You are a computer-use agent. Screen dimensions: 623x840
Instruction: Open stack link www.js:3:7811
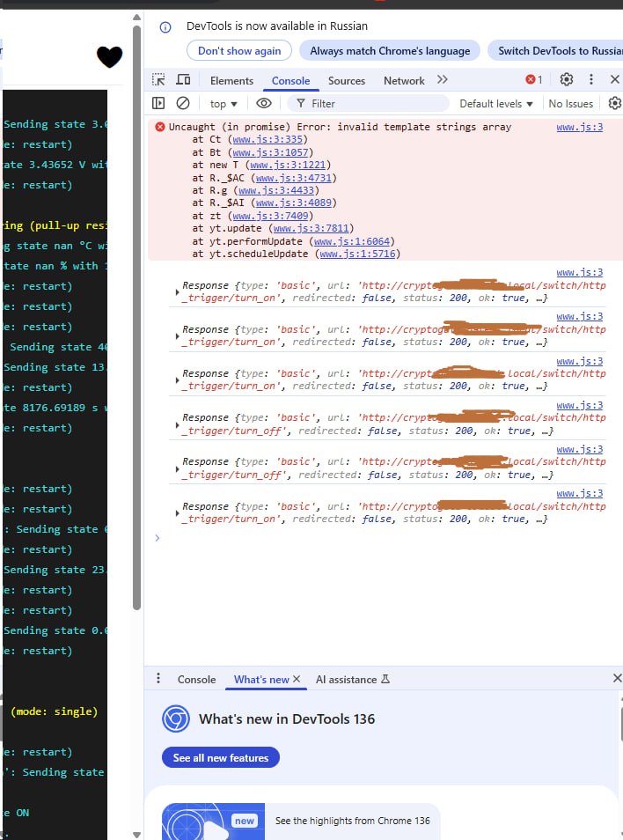(x=311, y=228)
